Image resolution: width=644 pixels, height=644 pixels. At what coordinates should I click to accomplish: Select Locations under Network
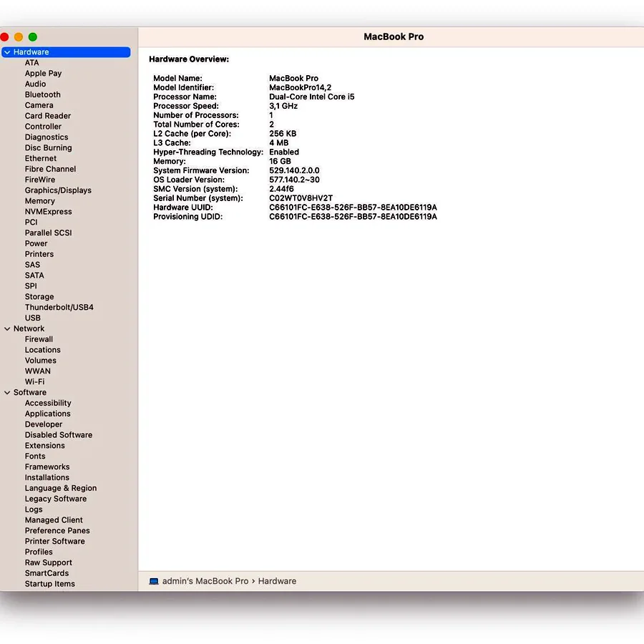tap(43, 351)
